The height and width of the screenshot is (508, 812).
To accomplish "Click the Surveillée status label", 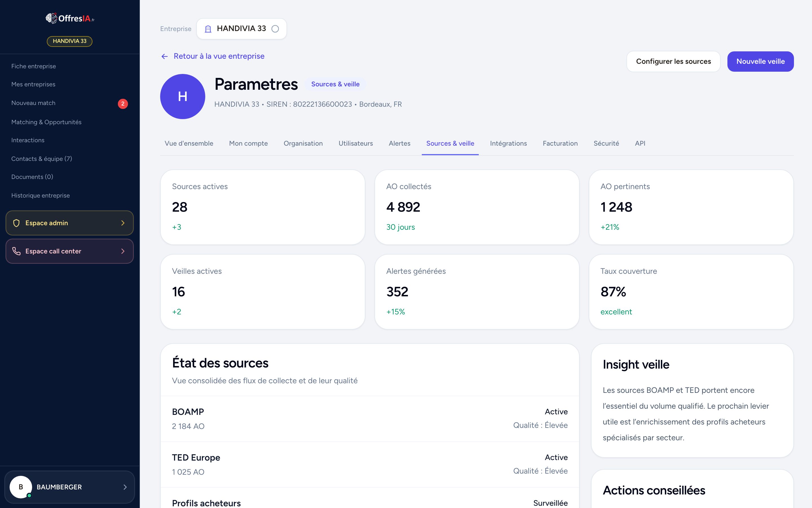I will [x=550, y=503].
